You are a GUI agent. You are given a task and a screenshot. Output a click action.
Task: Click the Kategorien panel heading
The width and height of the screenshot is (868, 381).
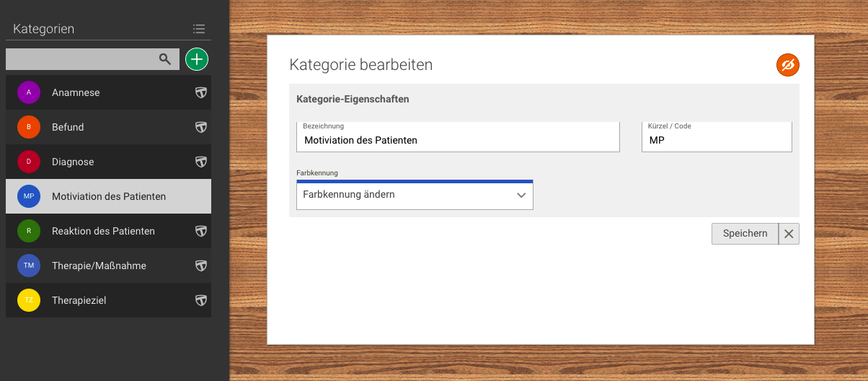pyautogui.click(x=43, y=29)
